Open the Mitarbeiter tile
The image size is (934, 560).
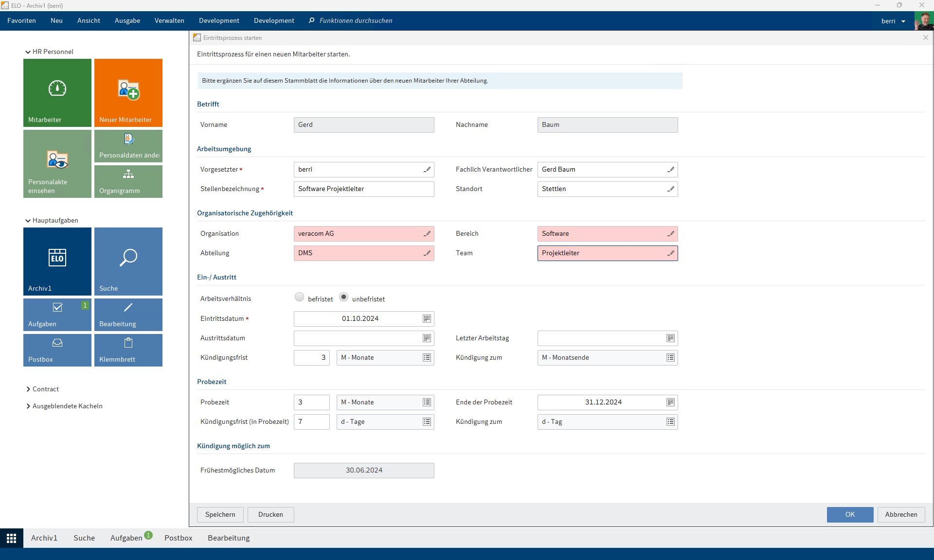[x=57, y=93]
